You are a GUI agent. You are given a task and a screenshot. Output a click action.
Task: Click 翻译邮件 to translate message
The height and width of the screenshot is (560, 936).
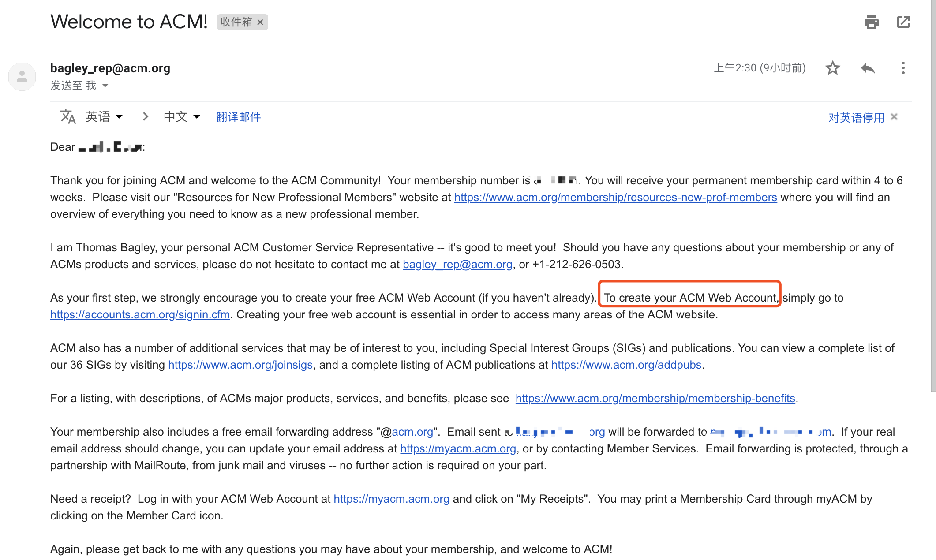click(x=238, y=117)
